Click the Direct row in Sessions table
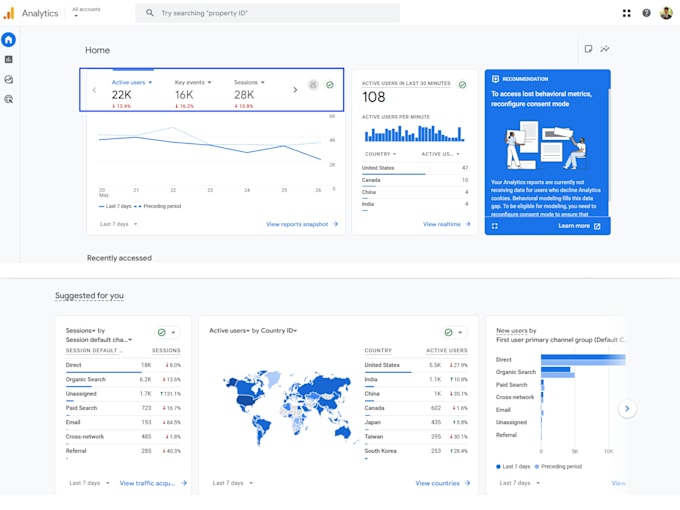 click(123, 365)
